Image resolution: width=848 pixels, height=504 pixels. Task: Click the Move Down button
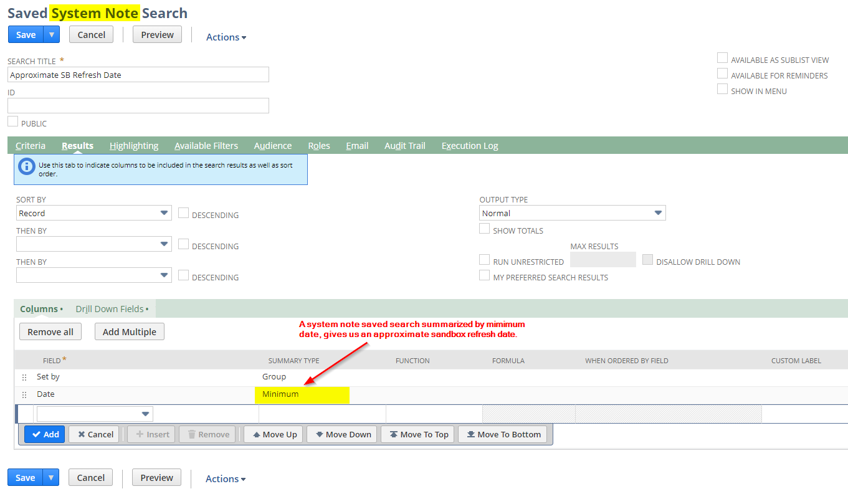pyautogui.click(x=342, y=434)
